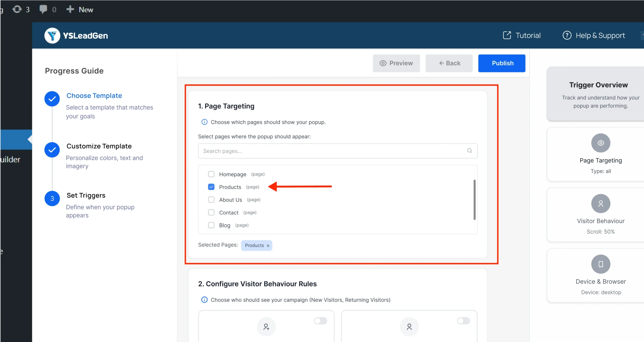Click the updates refresh icon in admin bar

pos(17,9)
